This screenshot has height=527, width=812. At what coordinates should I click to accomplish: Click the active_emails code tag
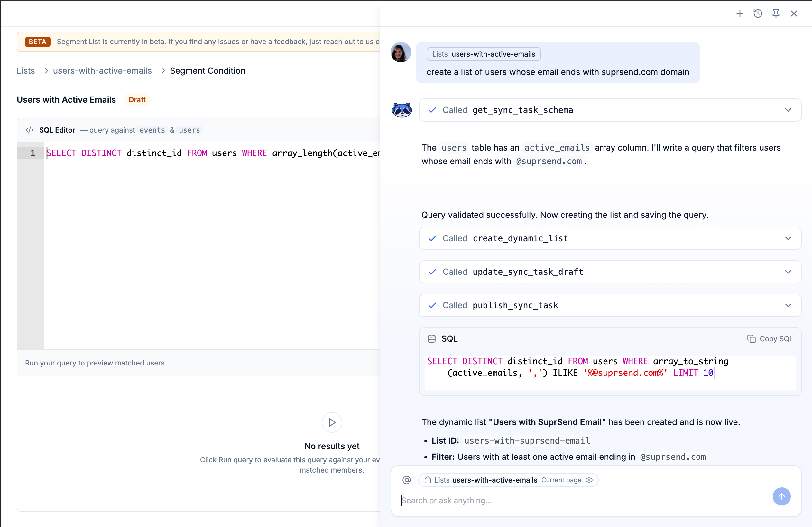557,148
